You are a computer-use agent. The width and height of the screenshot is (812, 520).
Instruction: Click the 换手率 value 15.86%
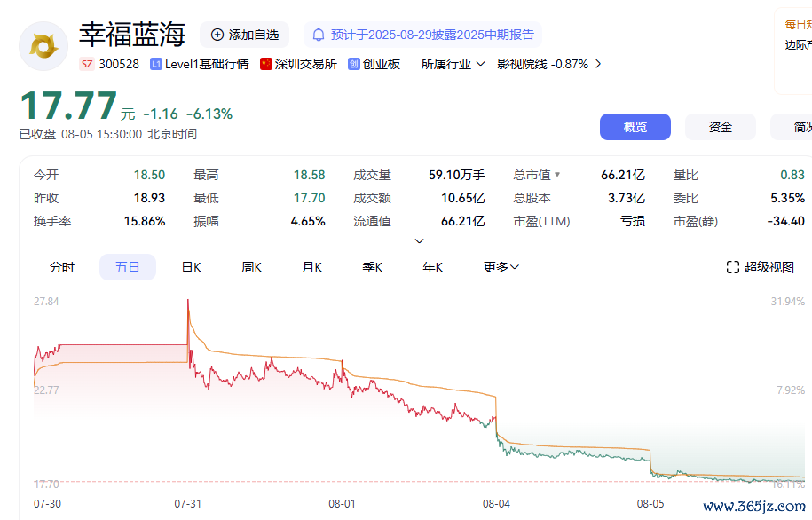pyautogui.click(x=145, y=222)
